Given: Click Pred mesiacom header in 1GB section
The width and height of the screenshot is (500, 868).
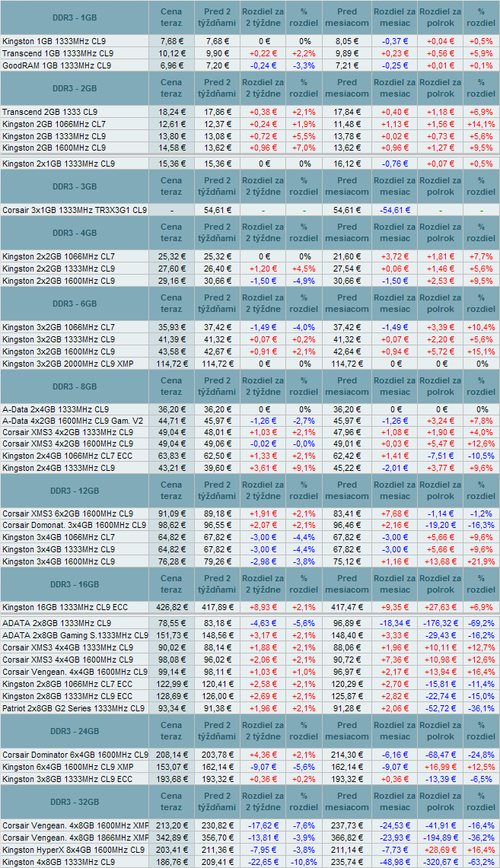Looking at the screenshot, I should (346, 17).
